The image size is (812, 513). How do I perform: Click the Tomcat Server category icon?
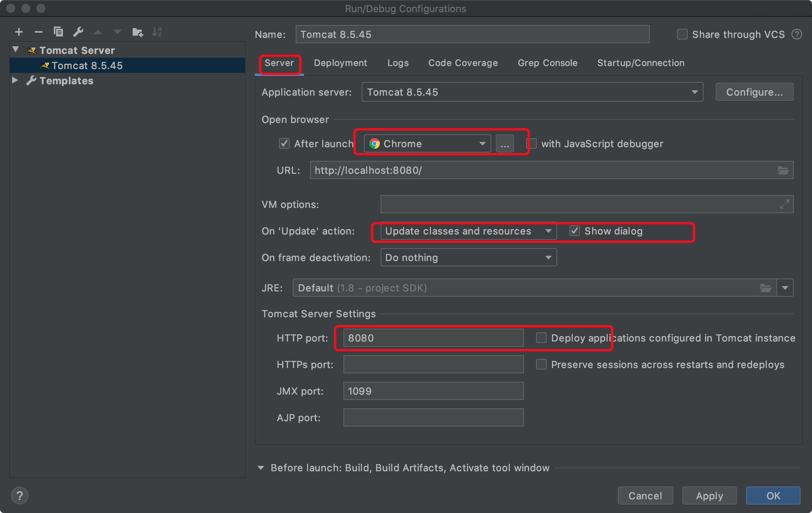31,50
